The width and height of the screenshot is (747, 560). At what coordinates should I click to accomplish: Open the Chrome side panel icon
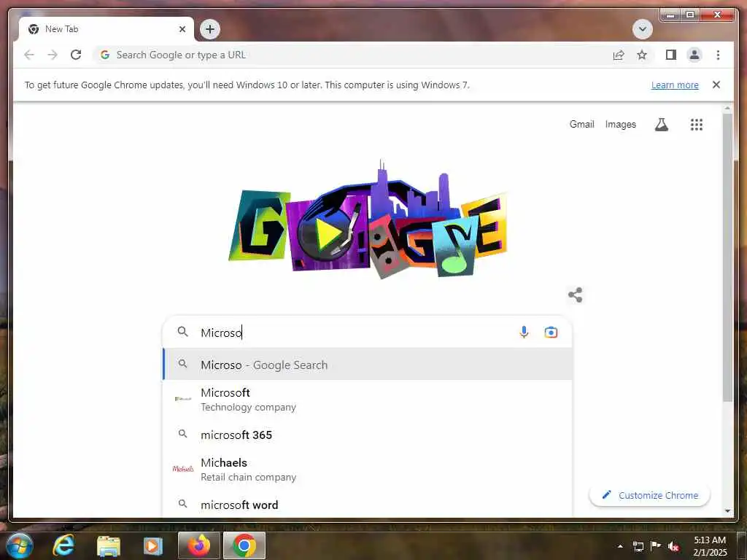pos(671,55)
